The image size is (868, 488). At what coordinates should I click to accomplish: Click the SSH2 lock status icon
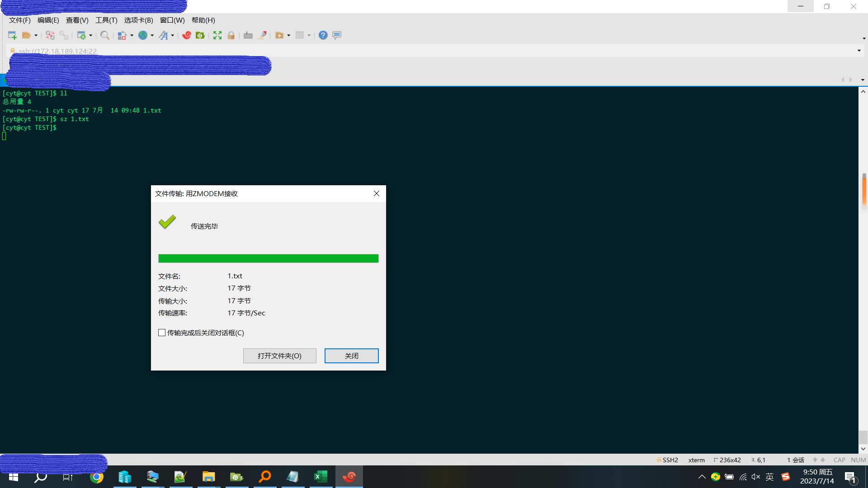pyautogui.click(x=659, y=460)
